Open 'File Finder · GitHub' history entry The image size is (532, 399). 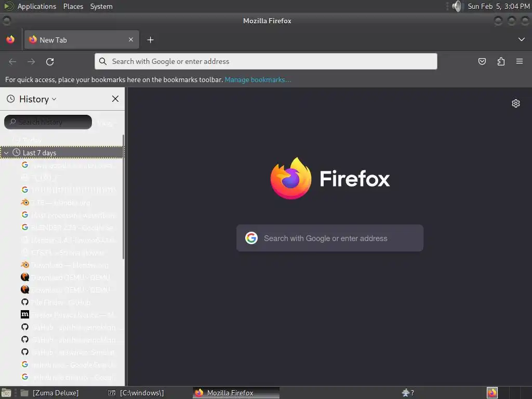(68, 302)
